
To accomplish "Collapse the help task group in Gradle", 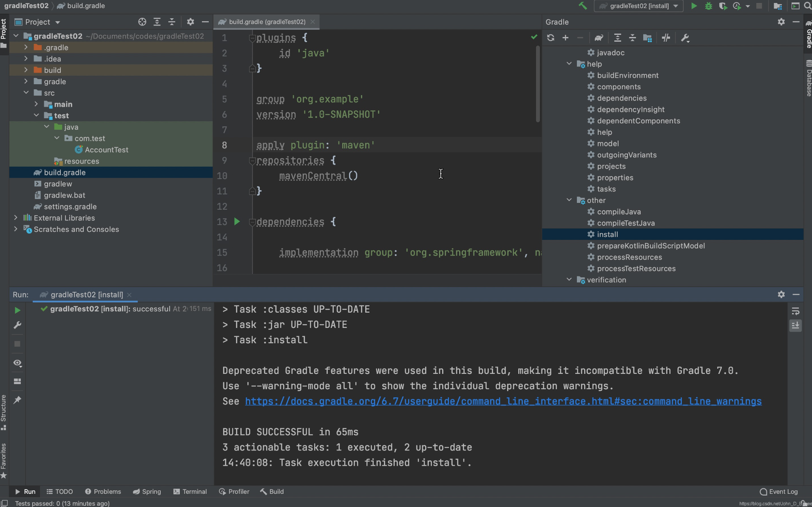I will [x=569, y=64].
